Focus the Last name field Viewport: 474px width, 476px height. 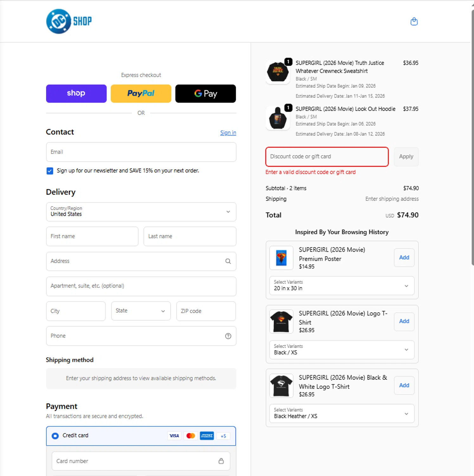[190, 236]
